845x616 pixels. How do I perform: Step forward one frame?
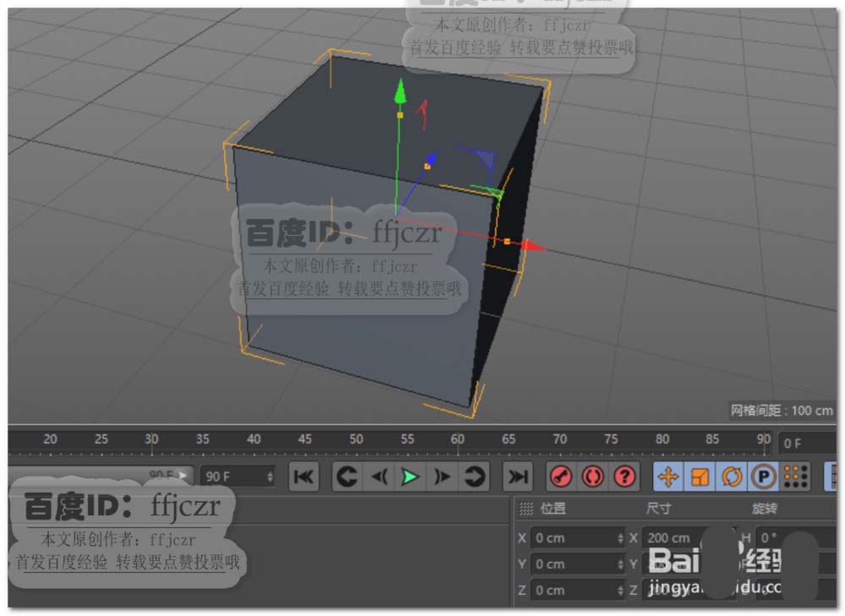coord(443,477)
